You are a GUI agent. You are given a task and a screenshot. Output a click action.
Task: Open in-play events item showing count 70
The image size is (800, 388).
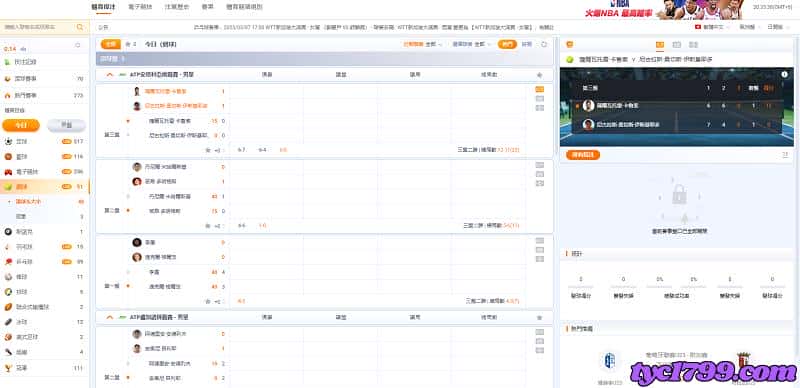[x=44, y=79]
